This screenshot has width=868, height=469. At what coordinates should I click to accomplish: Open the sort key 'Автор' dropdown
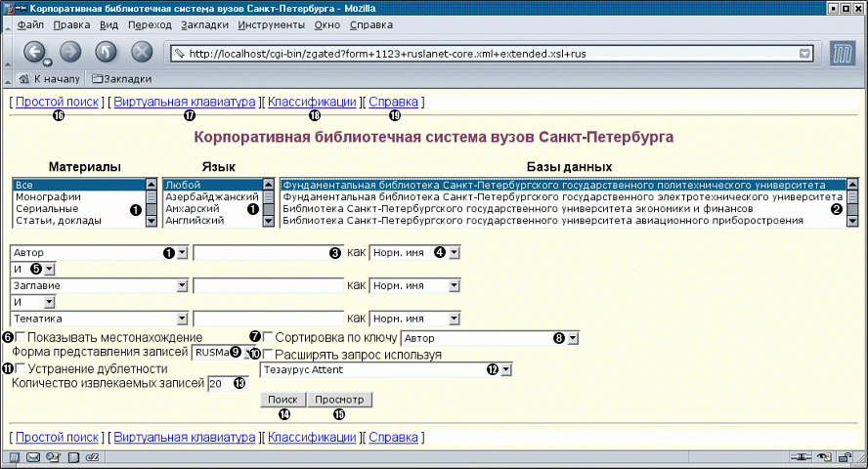point(490,338)
